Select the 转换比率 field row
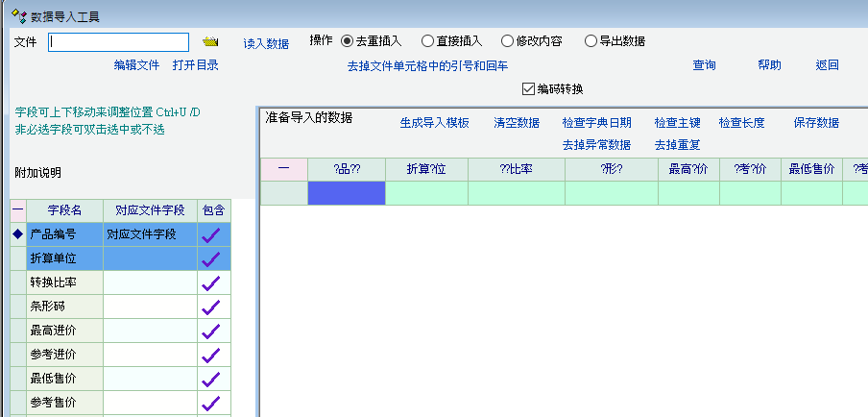The width and height of the screenshot is (868, 417). tap(64, 282)
